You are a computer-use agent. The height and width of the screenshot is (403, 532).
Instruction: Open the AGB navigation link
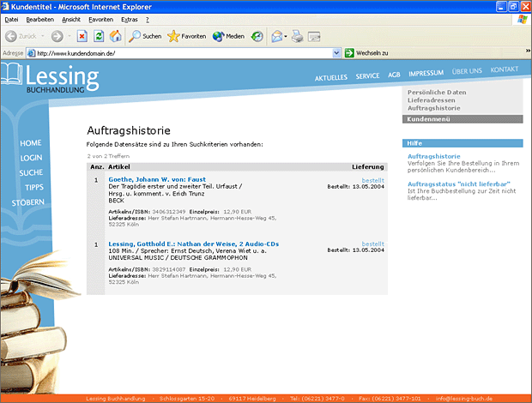click(x=394, y=75)
